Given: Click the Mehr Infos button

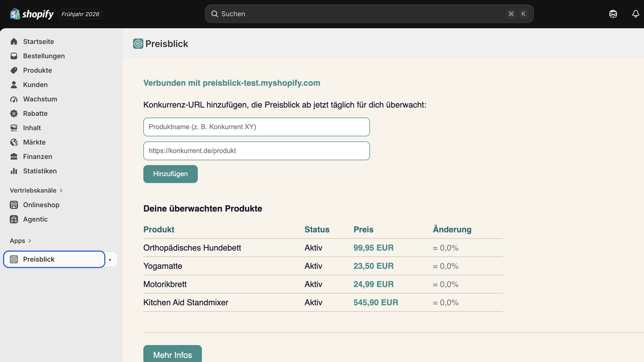Looking at the screenshot, I should click(172, 354).
